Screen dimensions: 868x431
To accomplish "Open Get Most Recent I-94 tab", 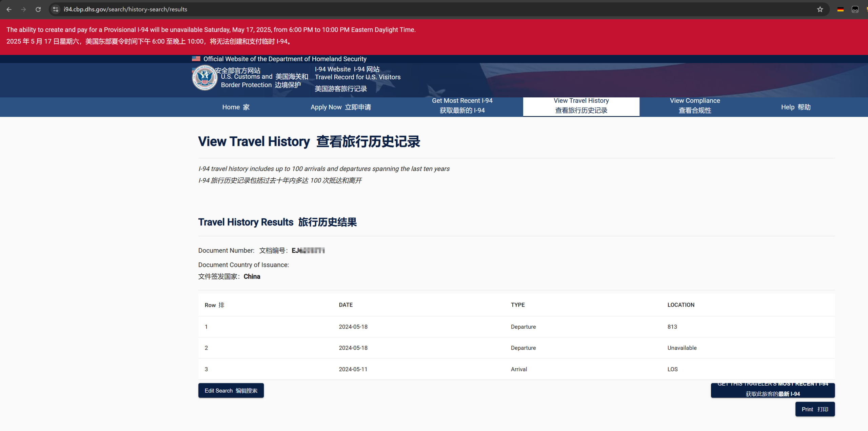I will (x=462, y=105).
